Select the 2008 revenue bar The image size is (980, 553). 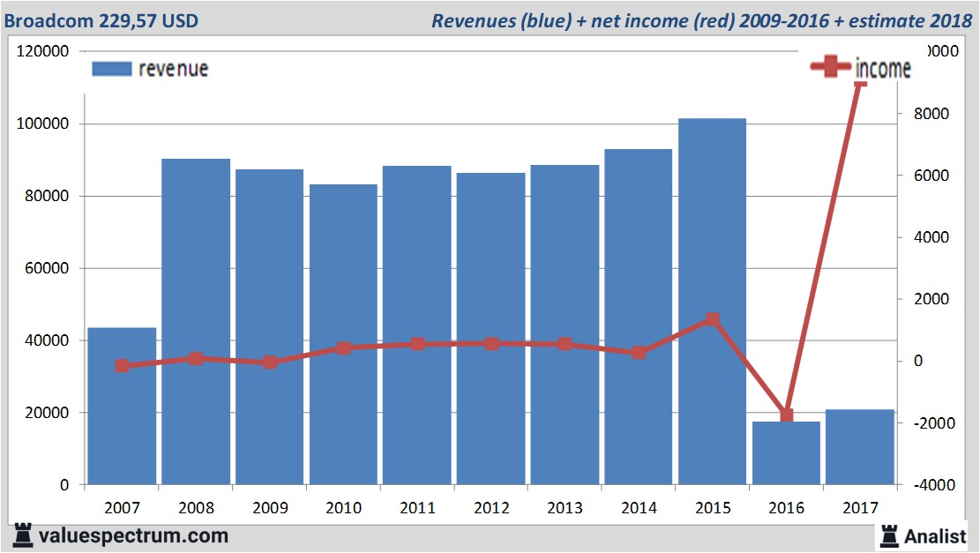tap(196, 322)
